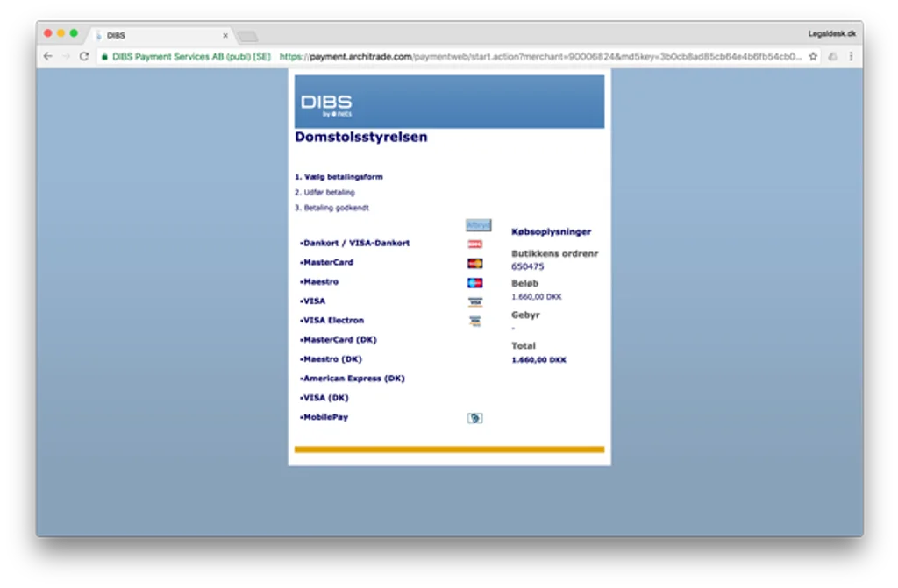
Task: Click the Maestro logo icon
Action: tap(474, 283)
